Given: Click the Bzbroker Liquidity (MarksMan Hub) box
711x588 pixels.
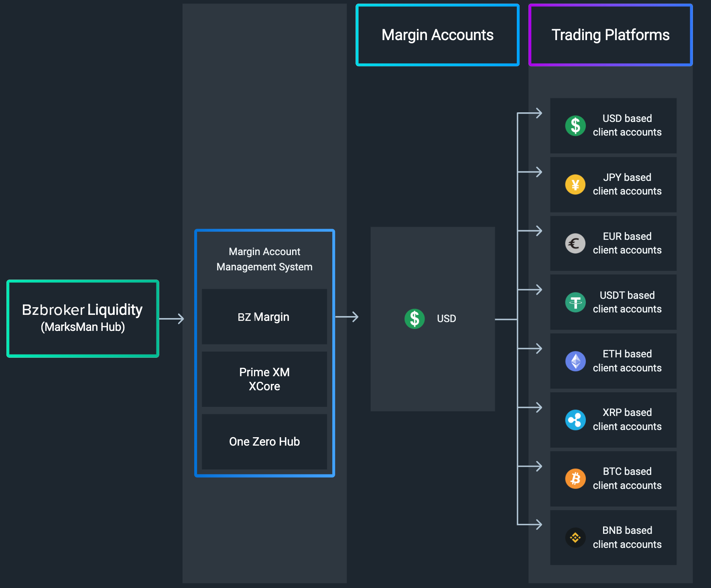Looking at the screenshot, I should point(83,318).
